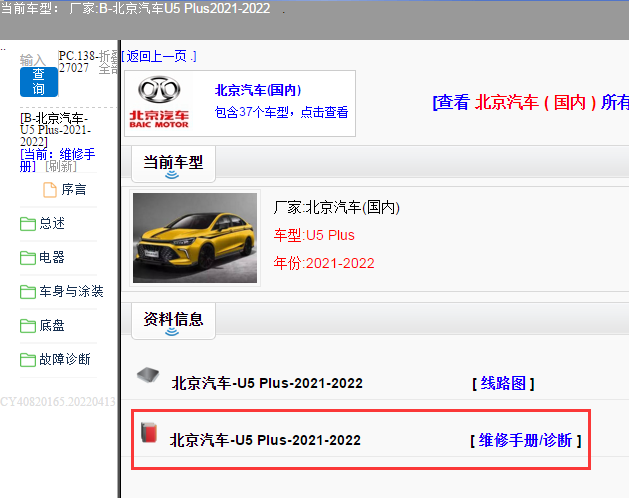Open 查看北京汽车（国内）所有 models link
The image size is (629, 498).
530,102
